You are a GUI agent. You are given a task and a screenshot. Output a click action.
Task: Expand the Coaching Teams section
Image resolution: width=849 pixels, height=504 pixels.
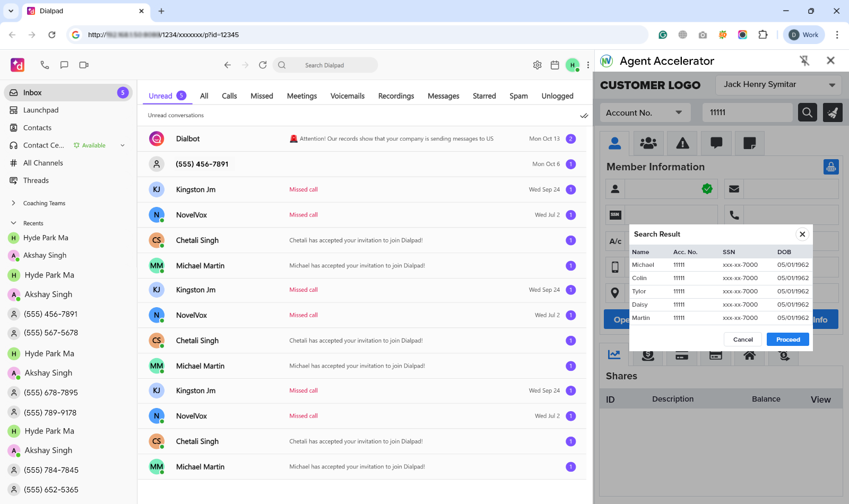click(x=13, y=203)
